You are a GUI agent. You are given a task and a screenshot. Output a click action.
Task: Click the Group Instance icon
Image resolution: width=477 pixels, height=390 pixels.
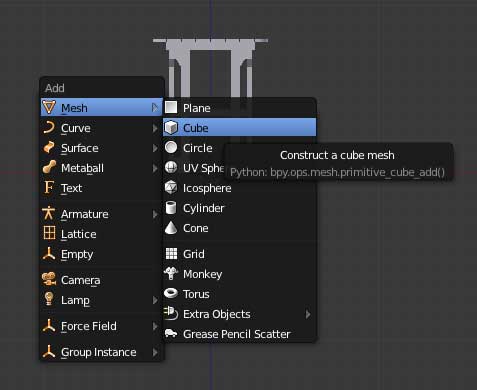tap(49, 351)
